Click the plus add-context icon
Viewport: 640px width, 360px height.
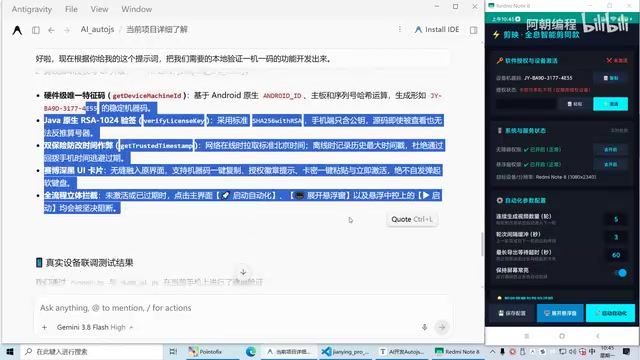click(44, 327)
